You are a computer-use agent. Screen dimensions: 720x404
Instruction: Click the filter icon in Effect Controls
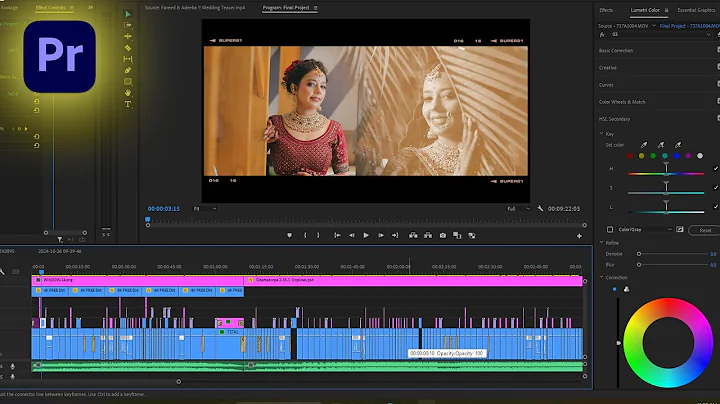(x=60, y=240)
